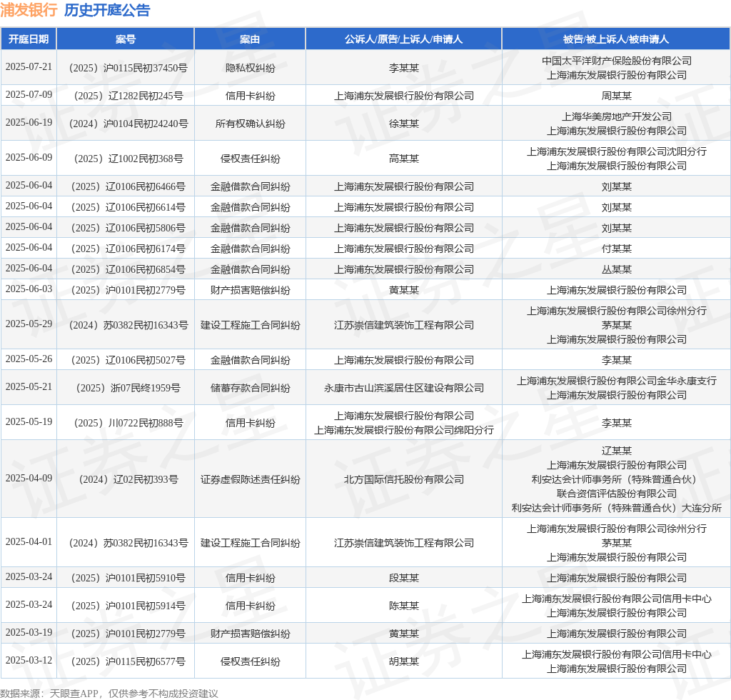Click the 隐私权纠纷 cause cell
The height and width of the screenshot is (700, 731).
[251, 68]
